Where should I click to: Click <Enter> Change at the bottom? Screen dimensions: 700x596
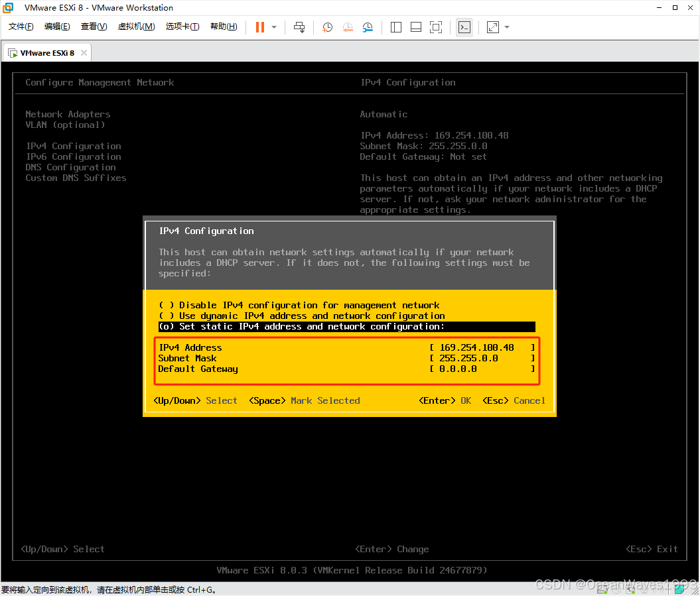pyautogui.click(x=392, y=549)
